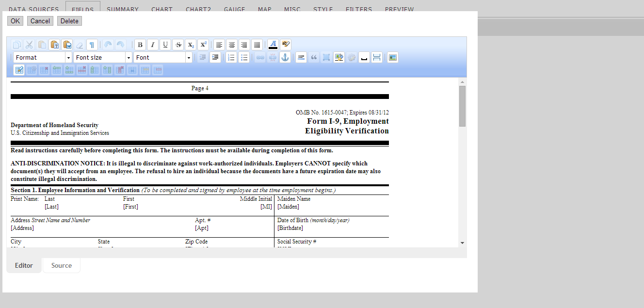Open the background highlight color picker

[286, 45]
